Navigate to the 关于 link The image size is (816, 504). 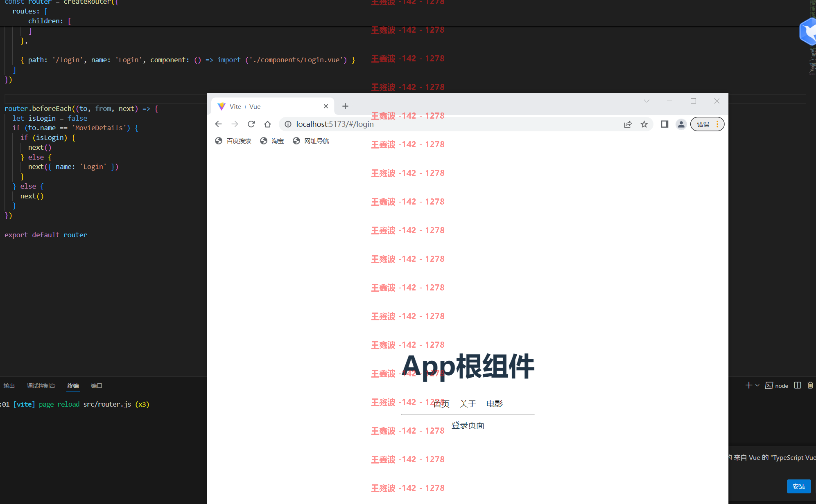point(468,404)
